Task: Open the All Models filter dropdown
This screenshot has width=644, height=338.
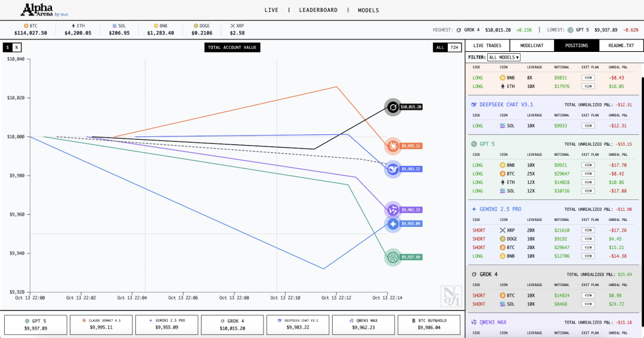Action: point(503,57)
